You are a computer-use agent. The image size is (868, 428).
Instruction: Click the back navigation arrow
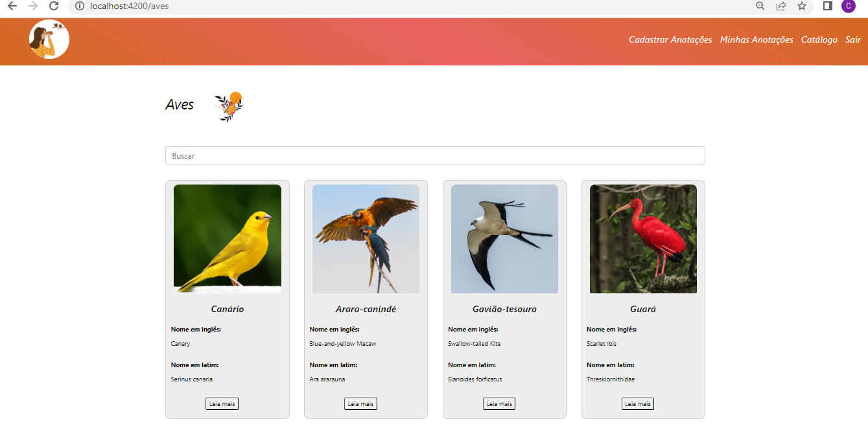point(11,6)
